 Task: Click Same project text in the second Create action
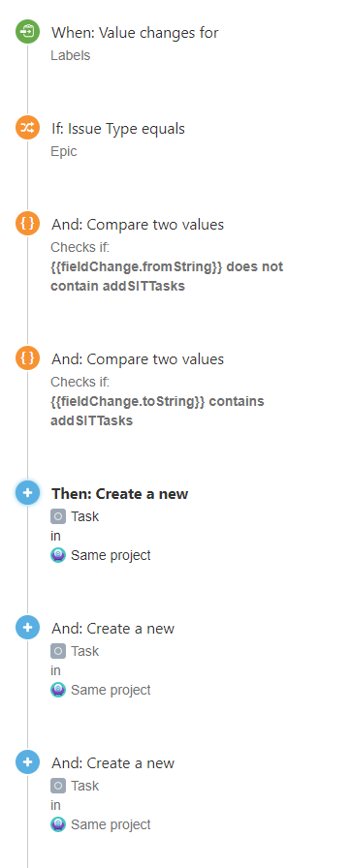point(111,691)
